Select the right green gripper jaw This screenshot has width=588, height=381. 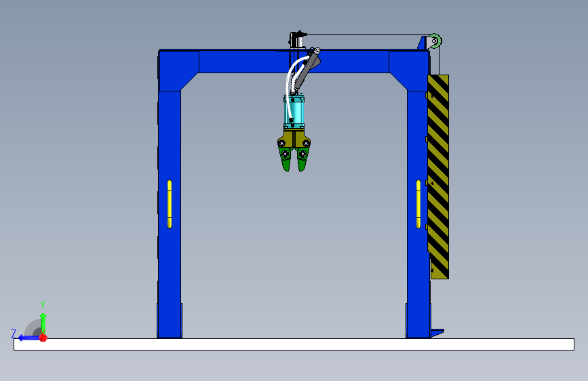coord(302,159)
